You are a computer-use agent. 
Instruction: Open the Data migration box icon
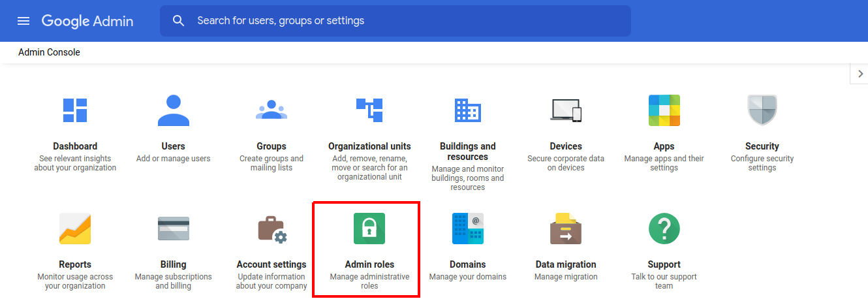pyautogui.click(x=566, y=229)
